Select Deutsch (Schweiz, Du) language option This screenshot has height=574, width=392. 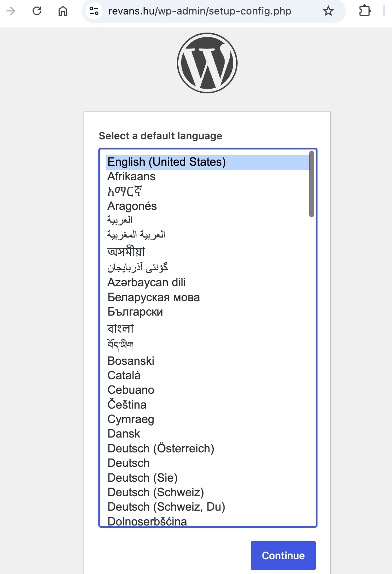pyautogui.click(x=208, y=507)
